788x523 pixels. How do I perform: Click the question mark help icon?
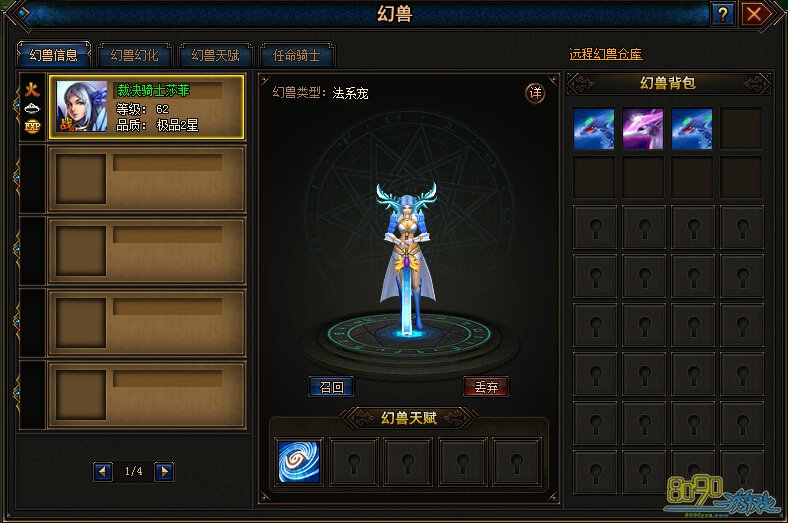click(x=723, y=14)
